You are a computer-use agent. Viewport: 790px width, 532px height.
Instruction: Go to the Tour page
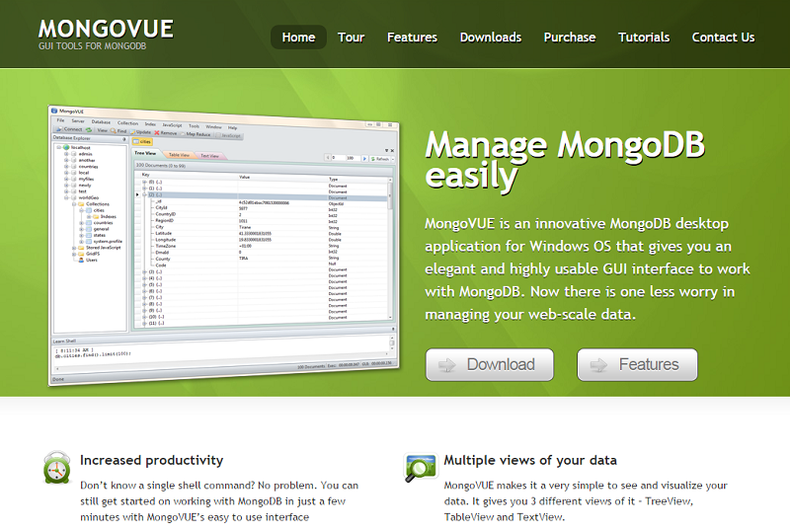(x=351, y=38)
